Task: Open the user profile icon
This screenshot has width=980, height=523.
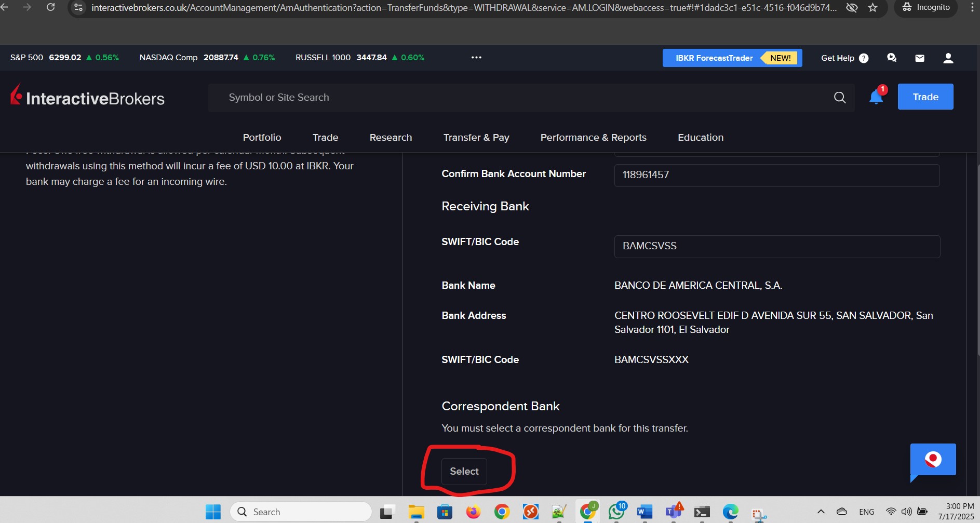Action: (948, 58)
